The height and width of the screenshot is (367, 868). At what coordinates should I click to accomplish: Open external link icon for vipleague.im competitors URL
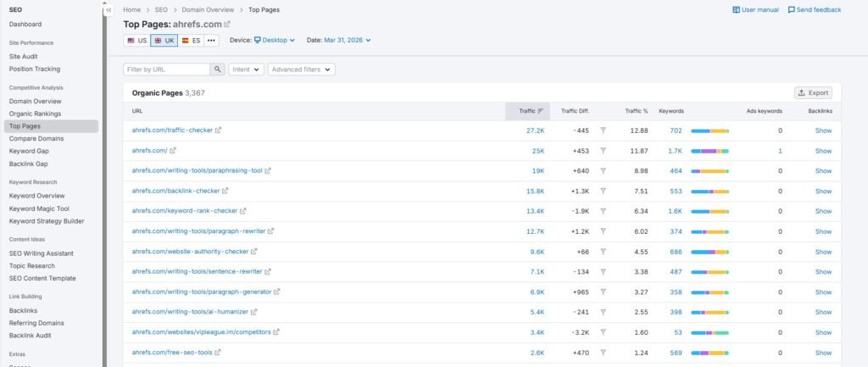tap(276, 332)
